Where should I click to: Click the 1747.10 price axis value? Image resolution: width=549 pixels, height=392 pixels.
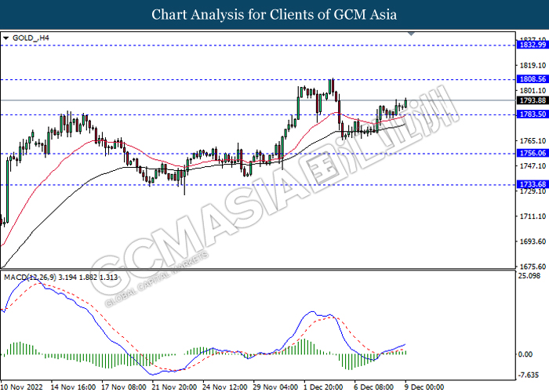(533, 166)
